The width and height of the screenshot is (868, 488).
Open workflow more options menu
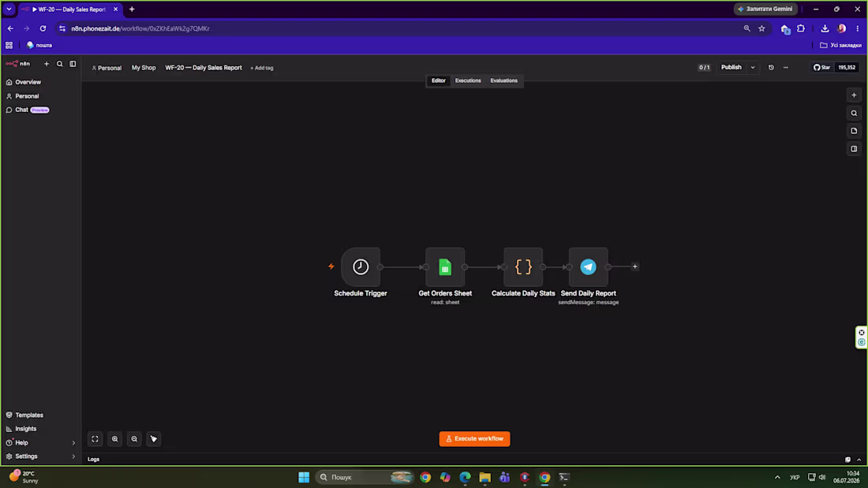coord(785,68)
